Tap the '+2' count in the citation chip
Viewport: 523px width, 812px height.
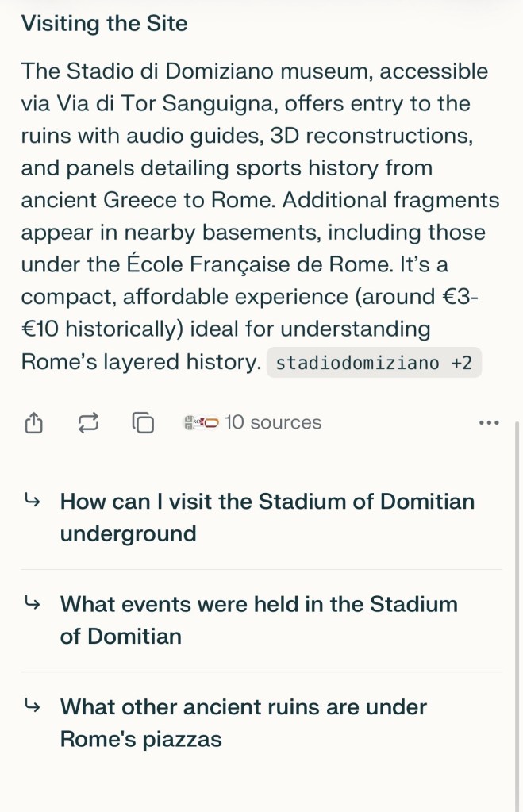click(x=462, y=364)
